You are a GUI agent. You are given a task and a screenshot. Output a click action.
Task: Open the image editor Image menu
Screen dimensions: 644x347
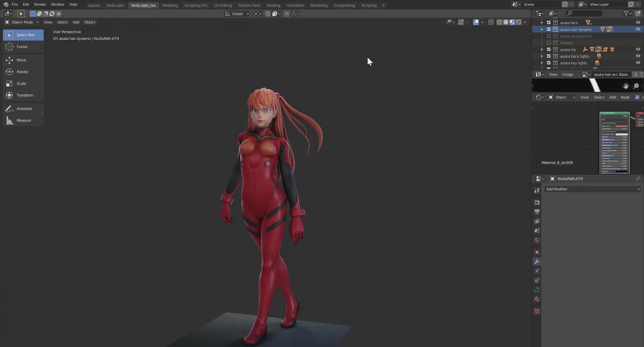pyautogui.click(x=568, y=74)
